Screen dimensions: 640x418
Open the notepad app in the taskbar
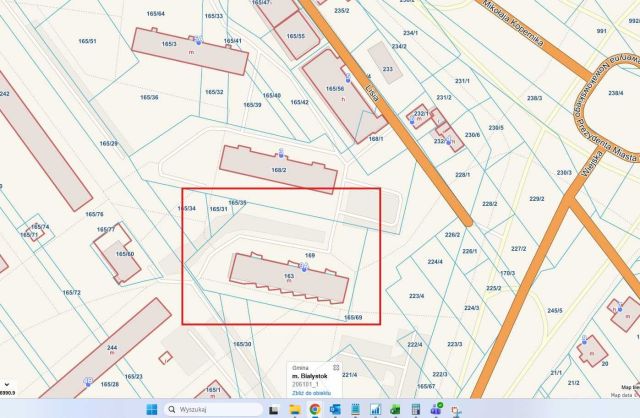click(x=356, y=409)
